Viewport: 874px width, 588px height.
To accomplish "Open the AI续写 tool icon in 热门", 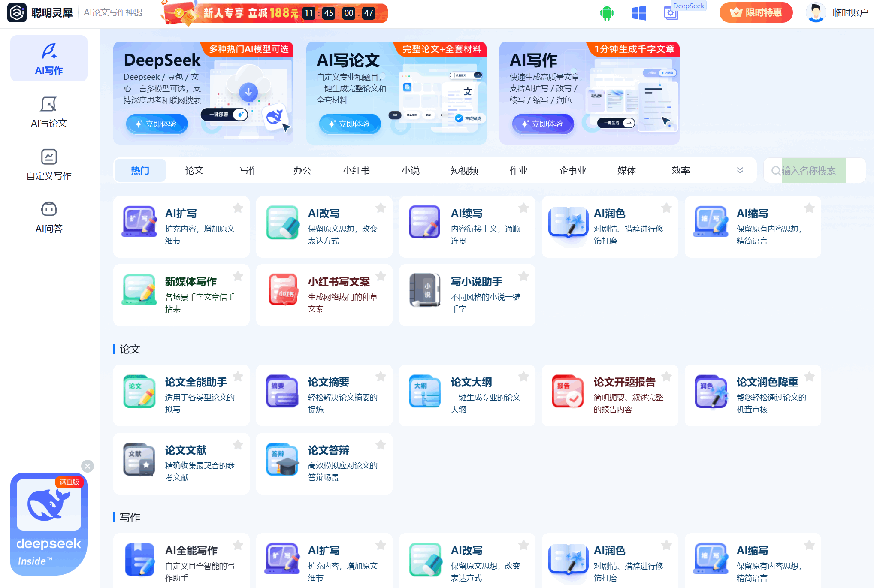I will click(x=424, y=222).
